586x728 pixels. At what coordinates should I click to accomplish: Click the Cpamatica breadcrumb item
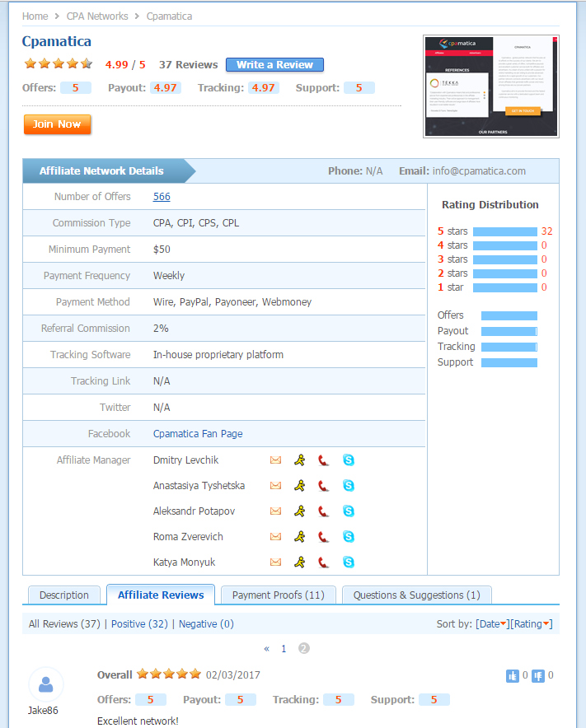pos(169,16)
